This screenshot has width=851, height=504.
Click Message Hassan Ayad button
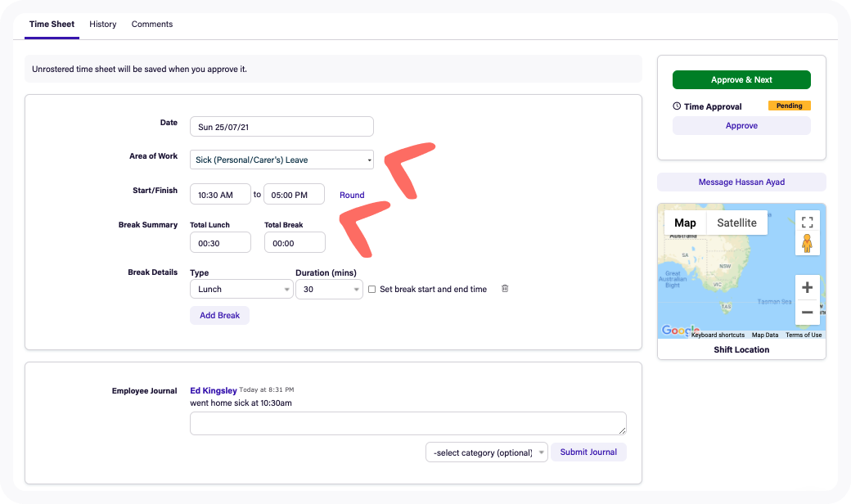pos(741,182)
